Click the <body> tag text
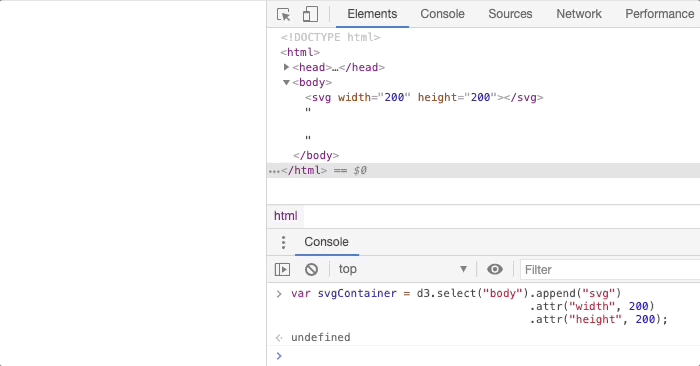 point(312,83)
